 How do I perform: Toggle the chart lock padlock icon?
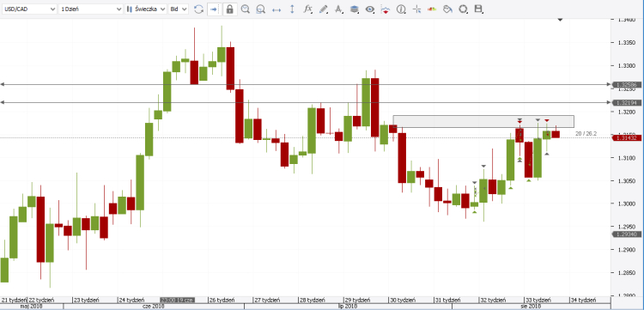coord(229,9)
